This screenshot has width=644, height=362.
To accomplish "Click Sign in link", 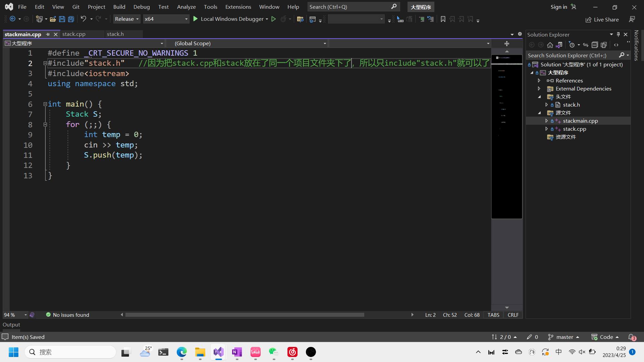I will (x=558, y=7).
